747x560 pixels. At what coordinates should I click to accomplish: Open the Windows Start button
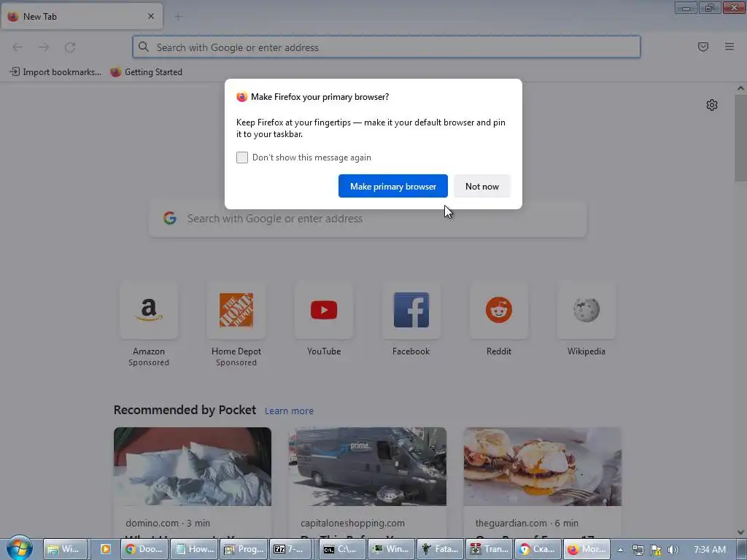pyautogui.click(x=20, y=548)
